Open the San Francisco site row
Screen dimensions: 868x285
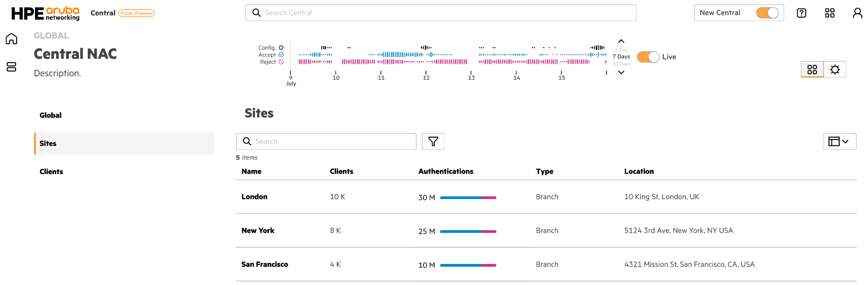pyautogui.click(x=546, y=264)
